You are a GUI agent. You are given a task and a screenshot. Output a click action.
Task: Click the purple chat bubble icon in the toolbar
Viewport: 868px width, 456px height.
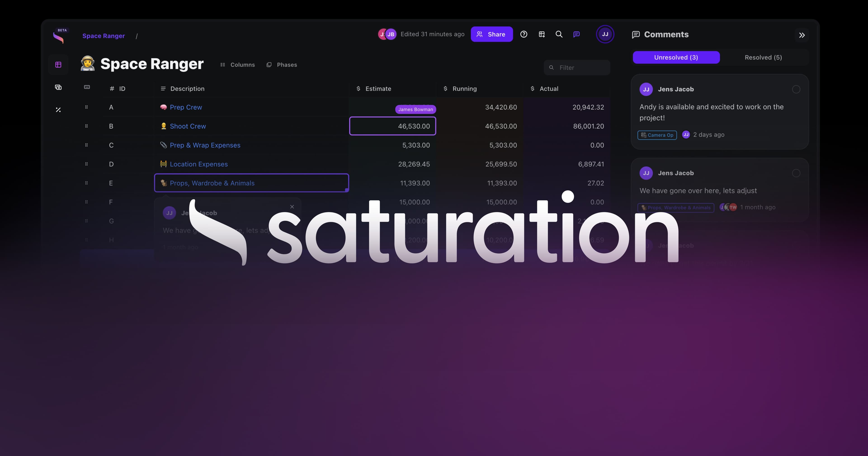tap(577, 34)
